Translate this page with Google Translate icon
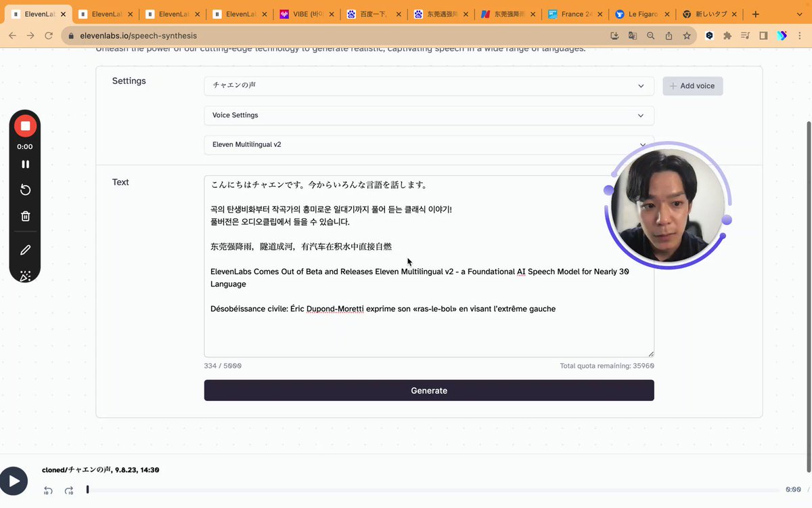The width and height of the screenshot is (812, 508). coord(633,36)
